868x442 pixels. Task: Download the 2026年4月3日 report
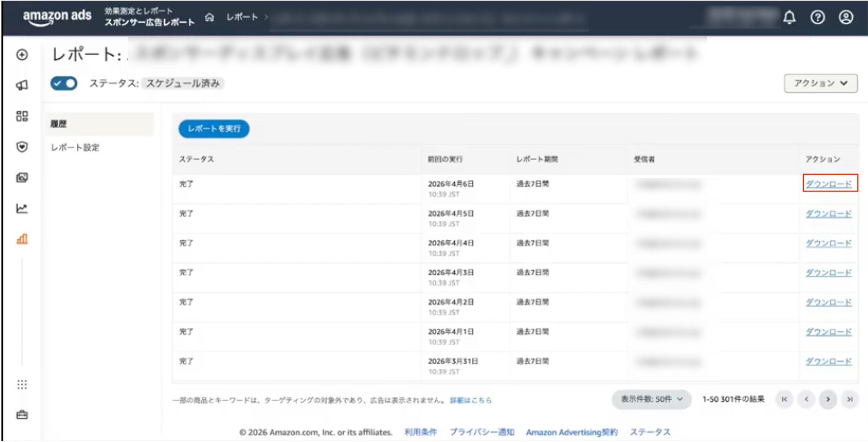pos(829,273)
